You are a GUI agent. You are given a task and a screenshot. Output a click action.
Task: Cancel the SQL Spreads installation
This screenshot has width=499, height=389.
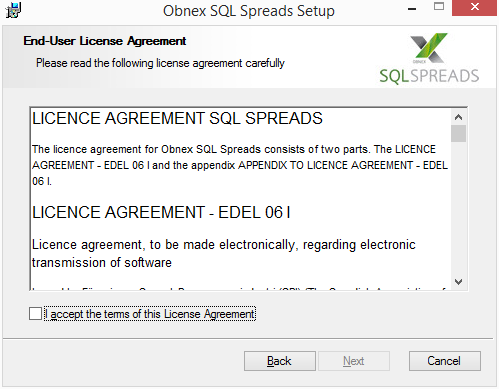[445, 361]
